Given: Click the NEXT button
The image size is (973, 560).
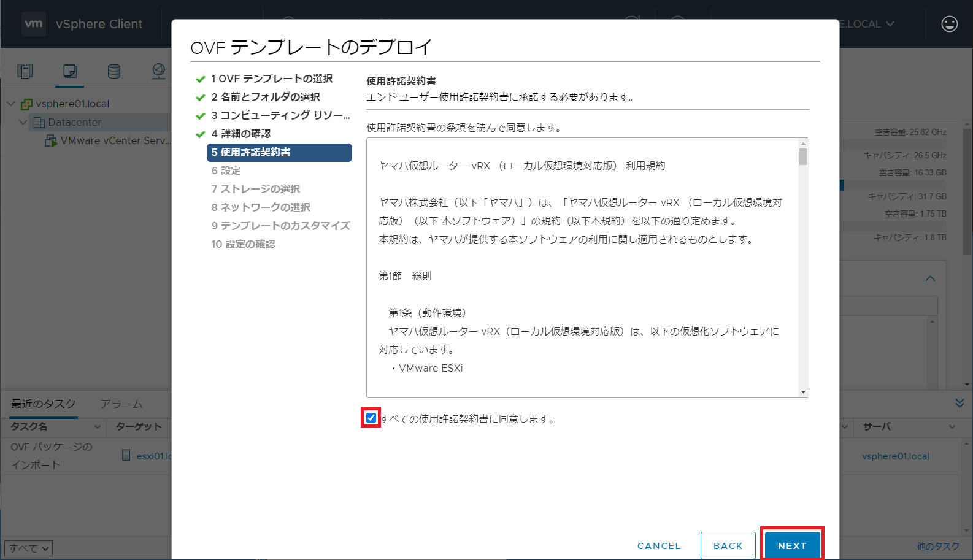Looking at the screenshot, I should 792,545.
